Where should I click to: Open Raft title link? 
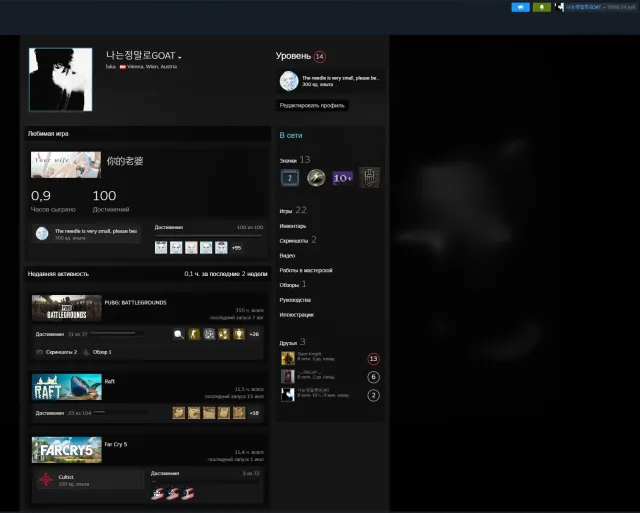point(109,382)
